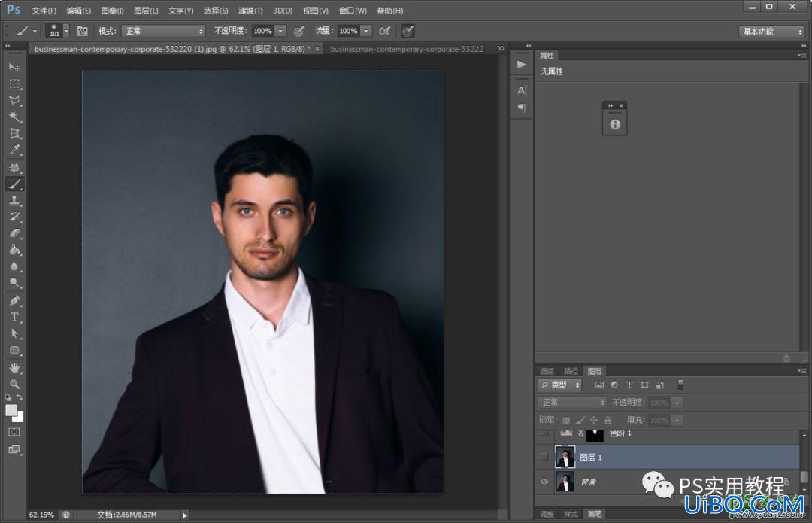
Task: Open the brush preset picker dropdown
Action: [66, 31]
